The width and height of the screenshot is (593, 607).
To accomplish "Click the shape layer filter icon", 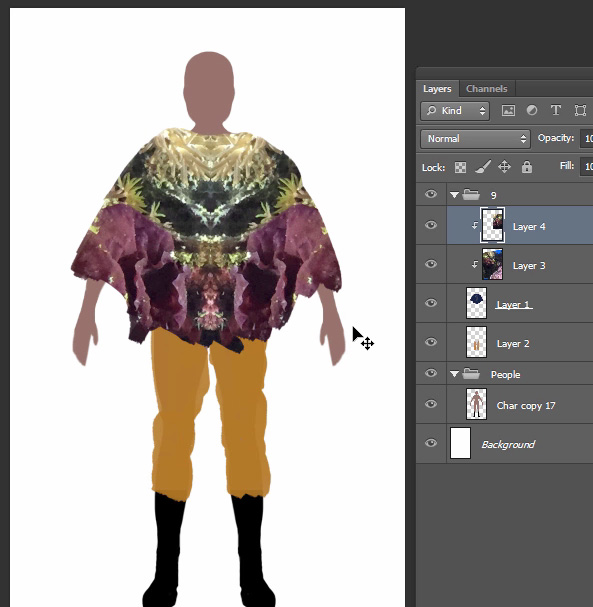I will [580, 111].
